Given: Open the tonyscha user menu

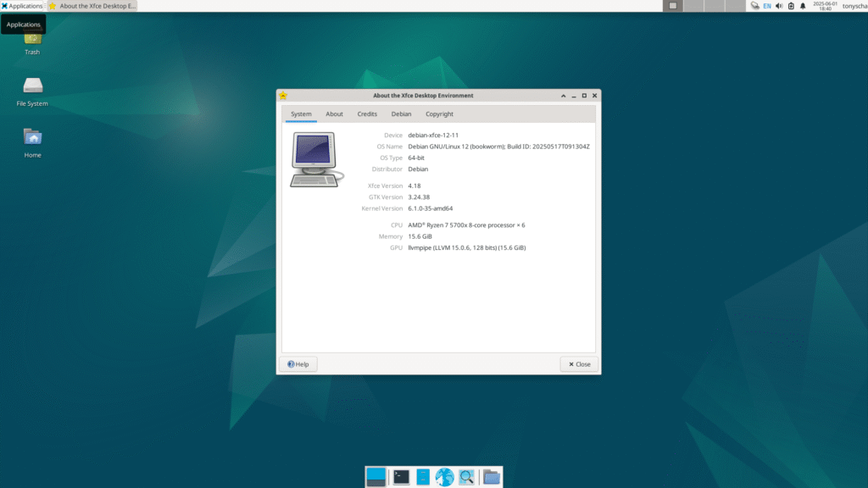Looking at the screenshot, I should coord(854,6).
